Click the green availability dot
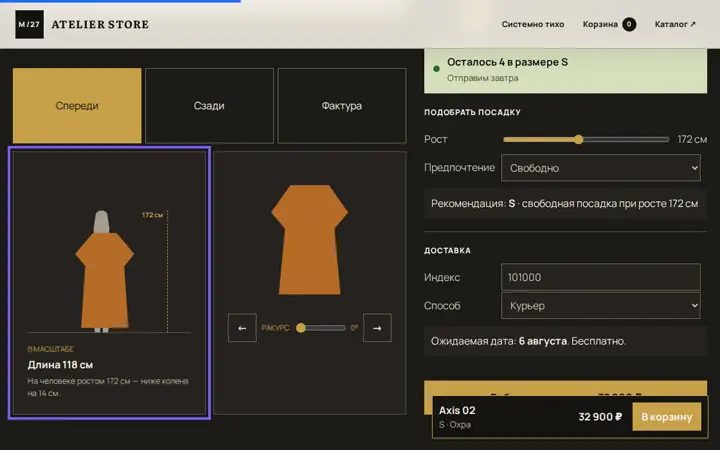This screenshot has height=450, width=720. click(x=436, y=69)
